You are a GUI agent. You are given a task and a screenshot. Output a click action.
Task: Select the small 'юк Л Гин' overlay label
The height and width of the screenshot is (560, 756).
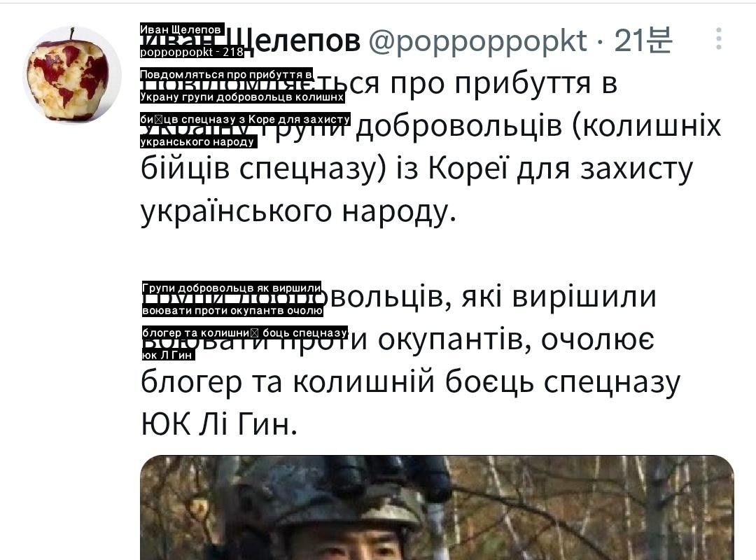(x=168, y=355)
